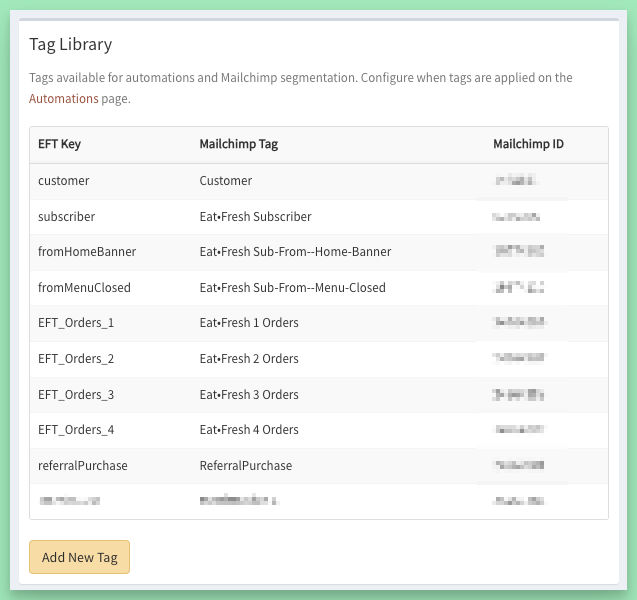Select Eat•Fresh Sub-From--Menu-Closed tag
Image resolution: width=637 pixels, height=600 pixels.
click(x=292, y=288)
